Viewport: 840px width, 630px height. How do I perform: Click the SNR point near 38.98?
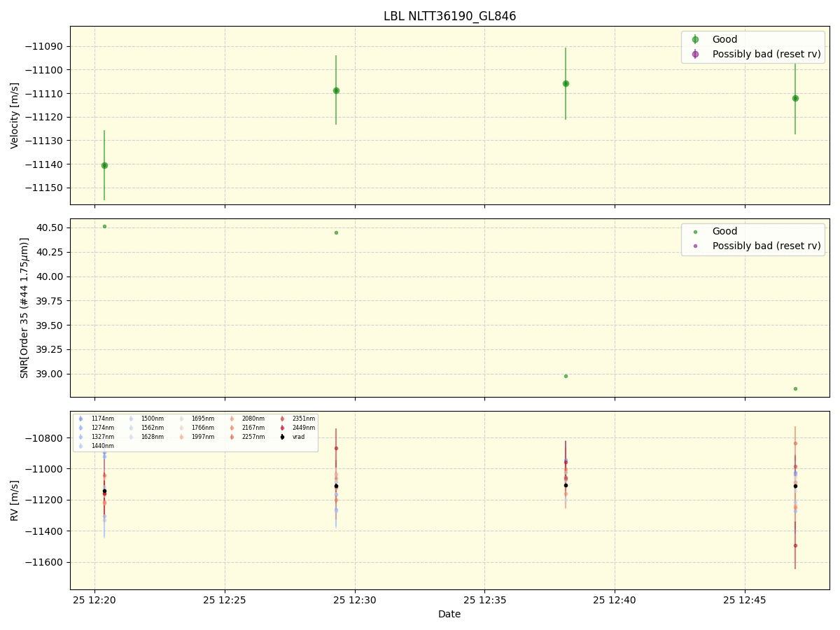(x=566, y=376)
